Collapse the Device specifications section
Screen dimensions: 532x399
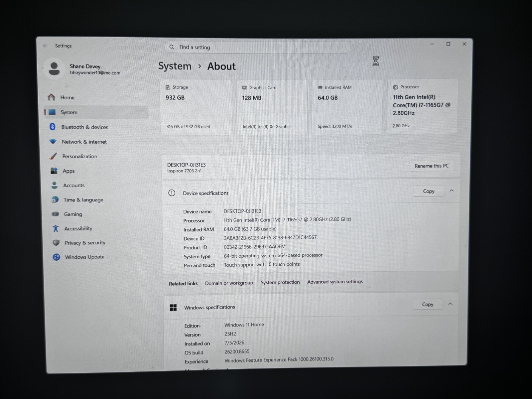tap(452, 191)
